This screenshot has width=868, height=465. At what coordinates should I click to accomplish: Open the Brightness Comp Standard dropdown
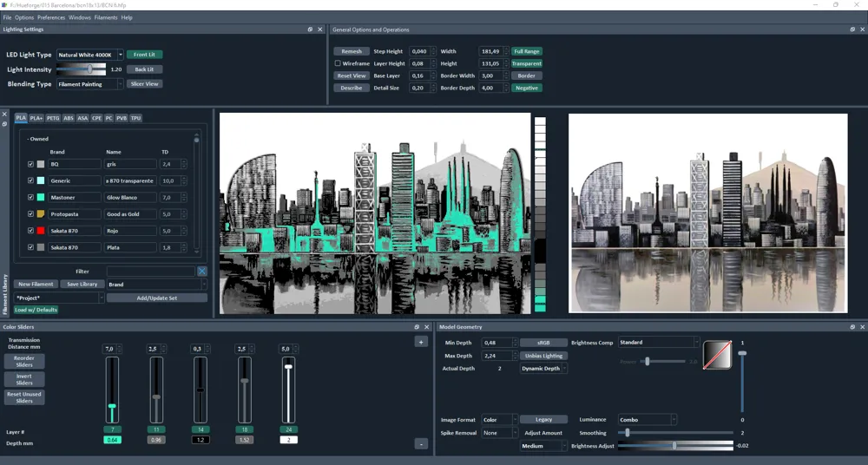pos(659,342)
